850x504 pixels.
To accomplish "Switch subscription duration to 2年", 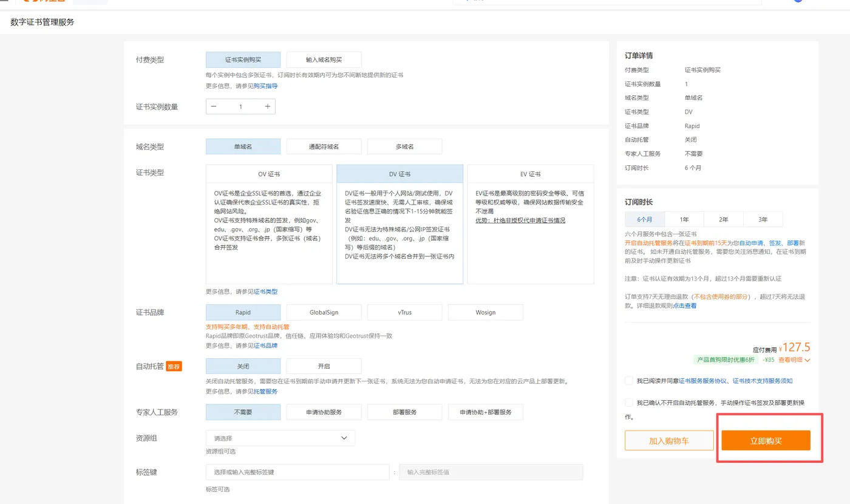I will click(724, 219).
